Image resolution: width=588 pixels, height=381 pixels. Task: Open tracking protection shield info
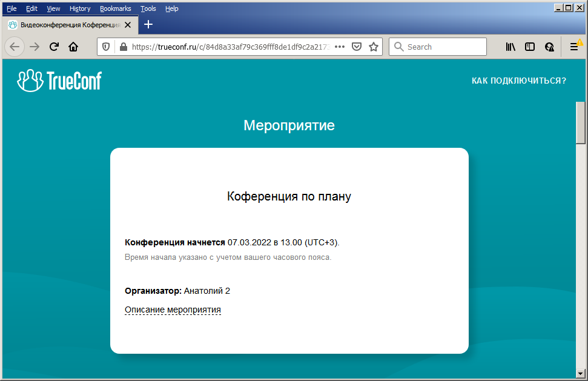point(106,47)
